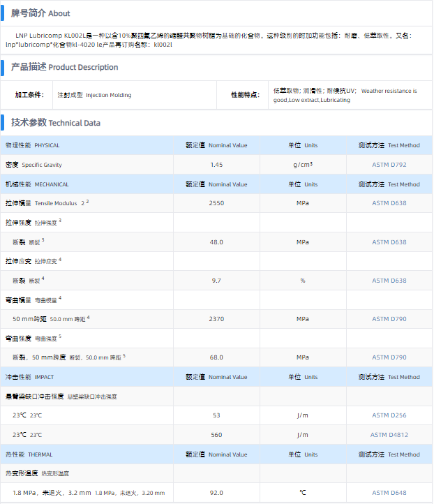Screen dimensions: 434x504
Task: Click the 物理性能 PHYSICAL category header
Action: tap(32, 145)
